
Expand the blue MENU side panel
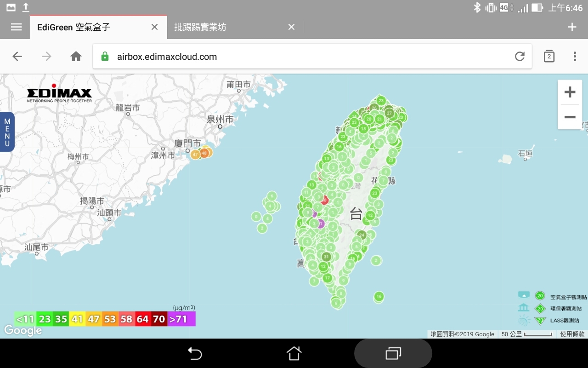(7, 132)
